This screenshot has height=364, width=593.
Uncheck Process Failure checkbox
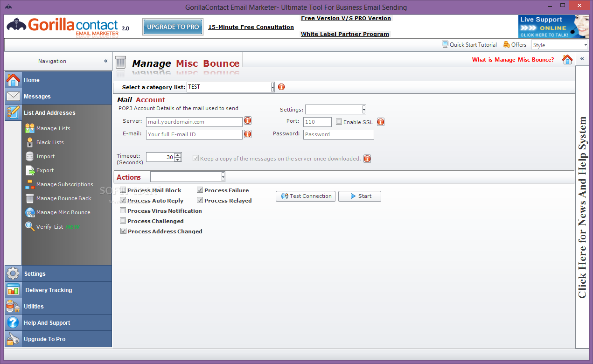[200, 190]
